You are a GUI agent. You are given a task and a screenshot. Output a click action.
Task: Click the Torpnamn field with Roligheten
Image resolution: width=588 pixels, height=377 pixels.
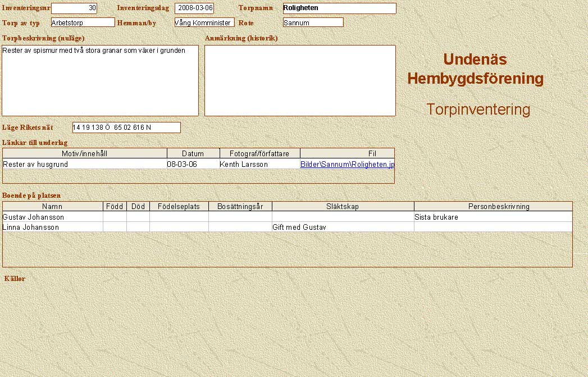[339, 8]
